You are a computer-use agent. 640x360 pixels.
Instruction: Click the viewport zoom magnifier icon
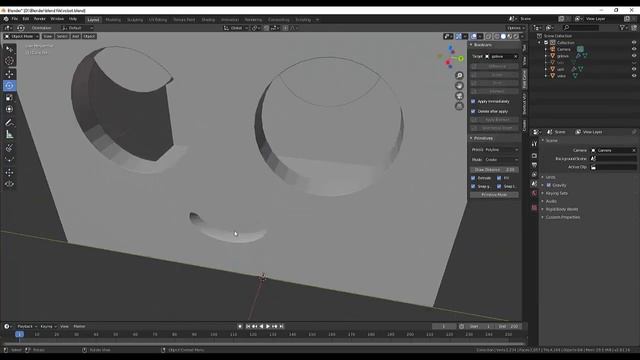click(x=459, y=76)
